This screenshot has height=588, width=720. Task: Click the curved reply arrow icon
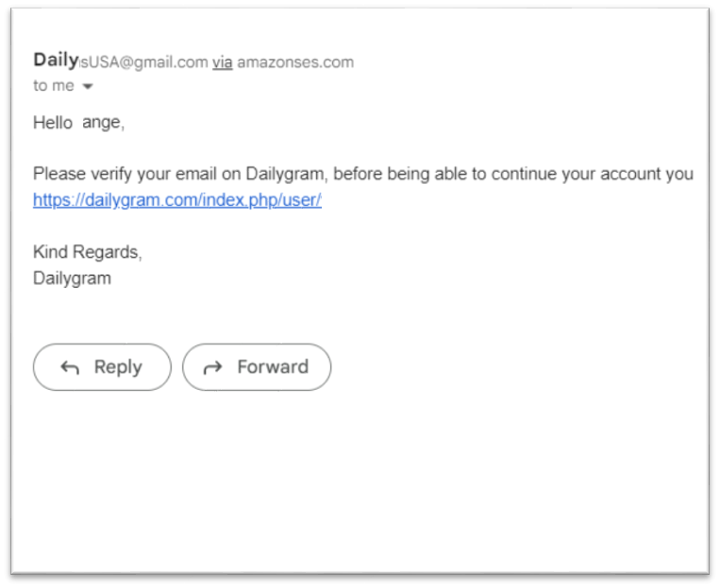tap(70, 367)
